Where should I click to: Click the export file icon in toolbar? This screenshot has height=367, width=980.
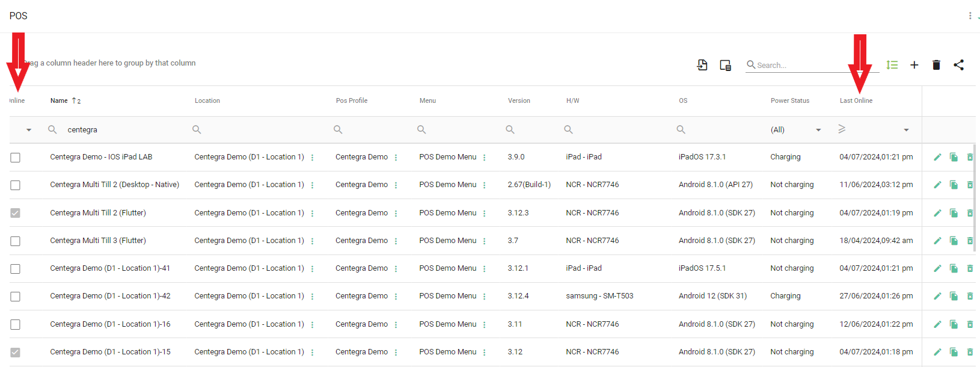tap(702, 65)
